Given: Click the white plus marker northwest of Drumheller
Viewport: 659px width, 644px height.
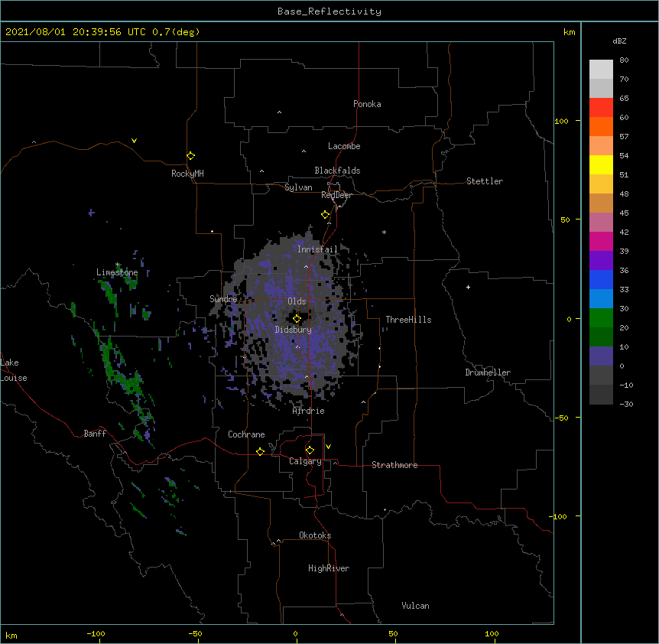Looking at the screenshot, I should tap(468, 287).
